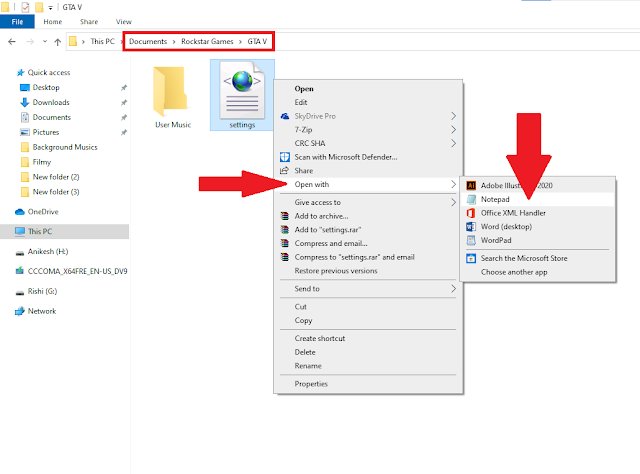Image resolution: width=640 pixels, height=474 pixels.
Task: Choose Properties in context menu
Action: pyautogui.click(x=368, y=384)
